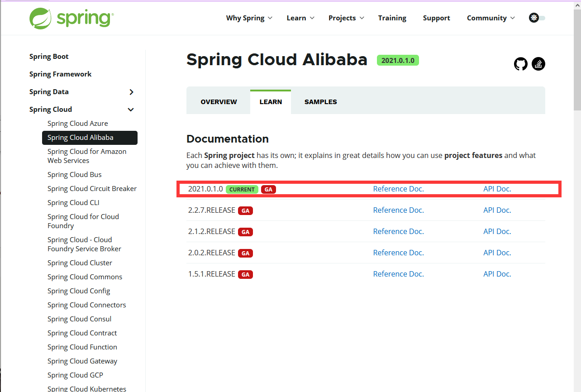Open Reference Doc. for 2021.0.1.0

(x=399, y=189)
